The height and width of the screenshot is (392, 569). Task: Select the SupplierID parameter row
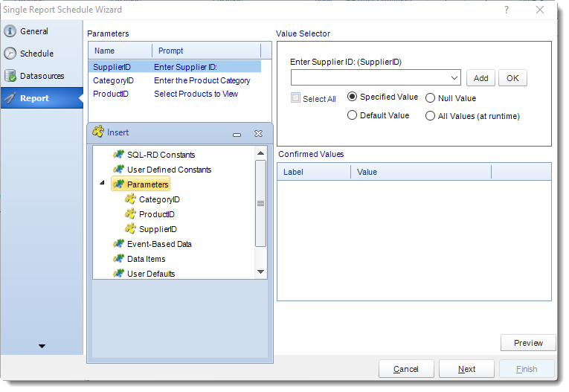point(175,67)
